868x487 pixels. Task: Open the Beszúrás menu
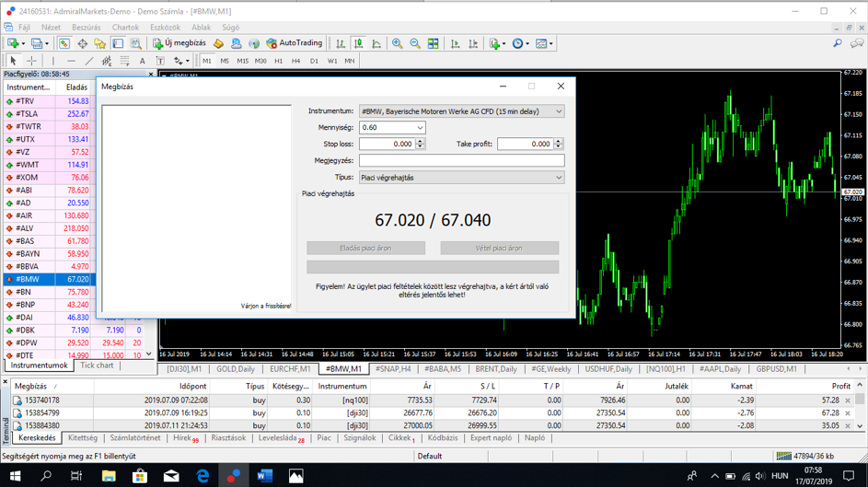click(87, 27)
